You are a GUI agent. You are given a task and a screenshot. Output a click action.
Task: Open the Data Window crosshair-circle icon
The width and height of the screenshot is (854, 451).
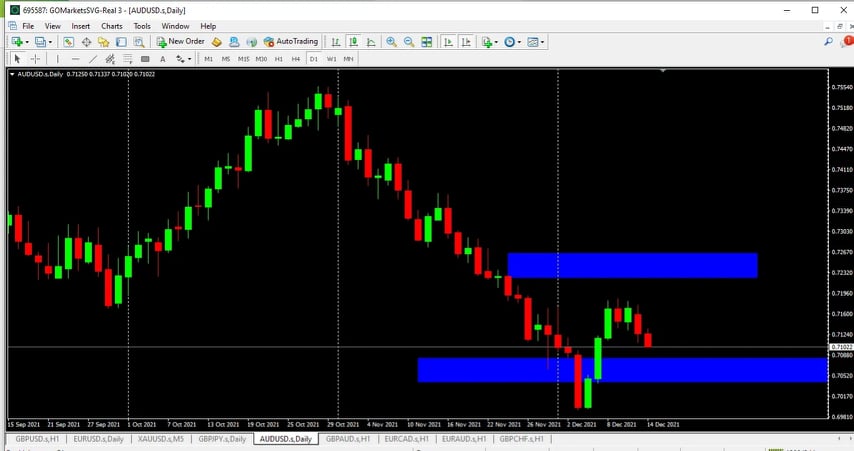[x=86, y=42]
